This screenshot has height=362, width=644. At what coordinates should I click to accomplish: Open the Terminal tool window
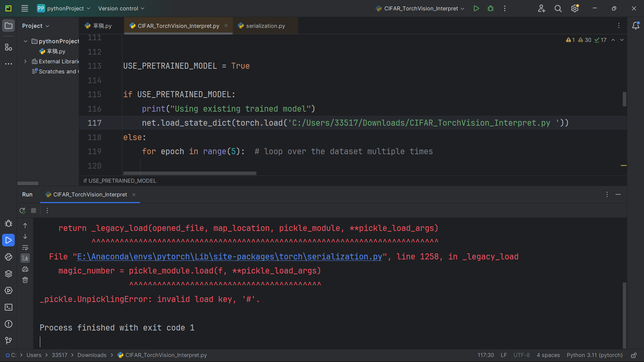click(x=8, y=307)
